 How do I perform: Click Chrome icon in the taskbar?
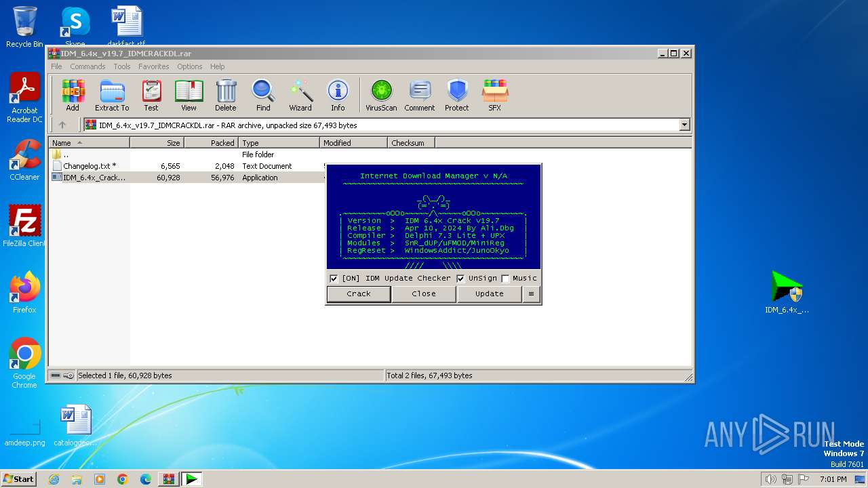point(123,479)
